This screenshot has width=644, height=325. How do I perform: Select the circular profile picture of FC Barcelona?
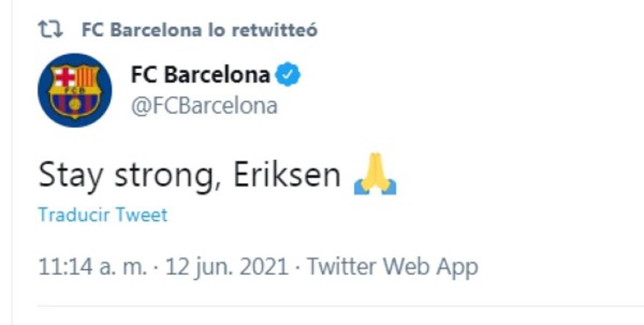(x=74, y=88)
